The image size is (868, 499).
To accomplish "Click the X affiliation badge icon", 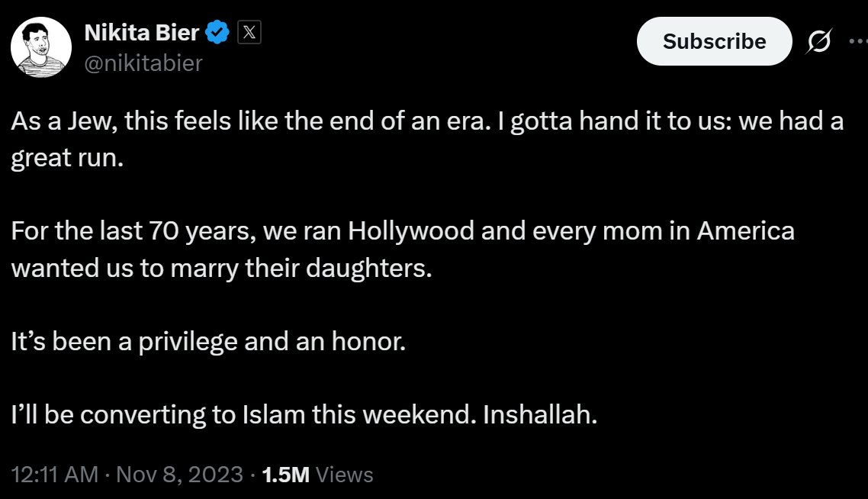I will [249, 33].
